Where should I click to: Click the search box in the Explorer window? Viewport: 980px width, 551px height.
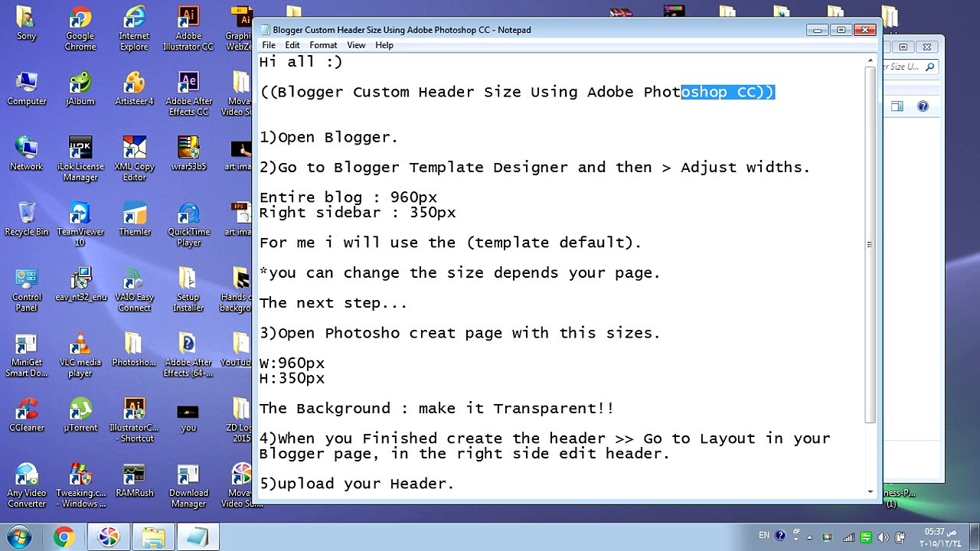[910, 67]
